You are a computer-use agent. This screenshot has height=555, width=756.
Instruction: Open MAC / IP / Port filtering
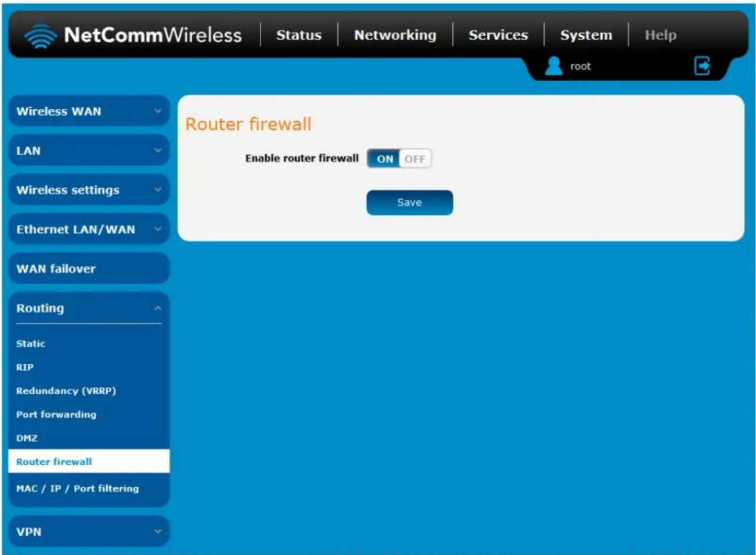click(77, 488)
